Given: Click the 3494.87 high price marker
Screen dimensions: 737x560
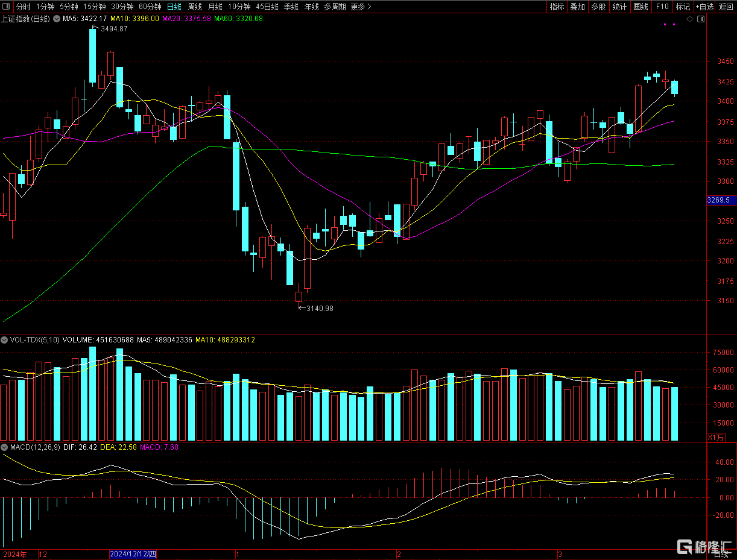Looking at the screenshot, I should pyautogui.click(x=114, y=29).
